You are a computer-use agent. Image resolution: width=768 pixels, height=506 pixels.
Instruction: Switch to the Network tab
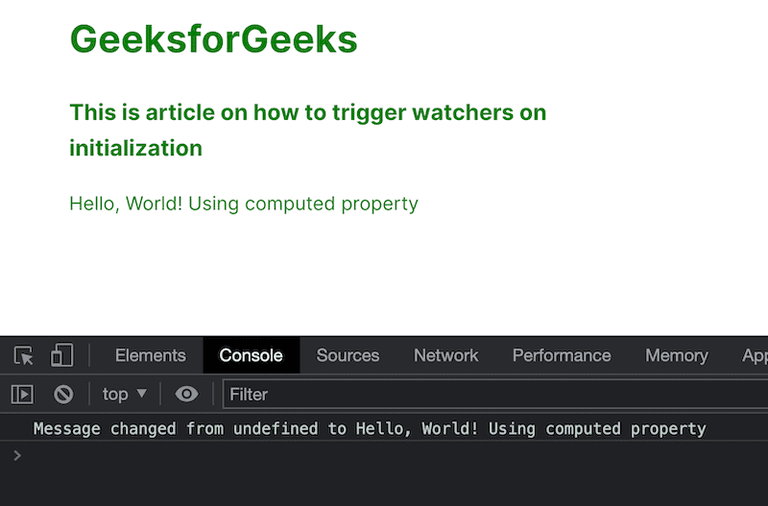tap(446, 355)
